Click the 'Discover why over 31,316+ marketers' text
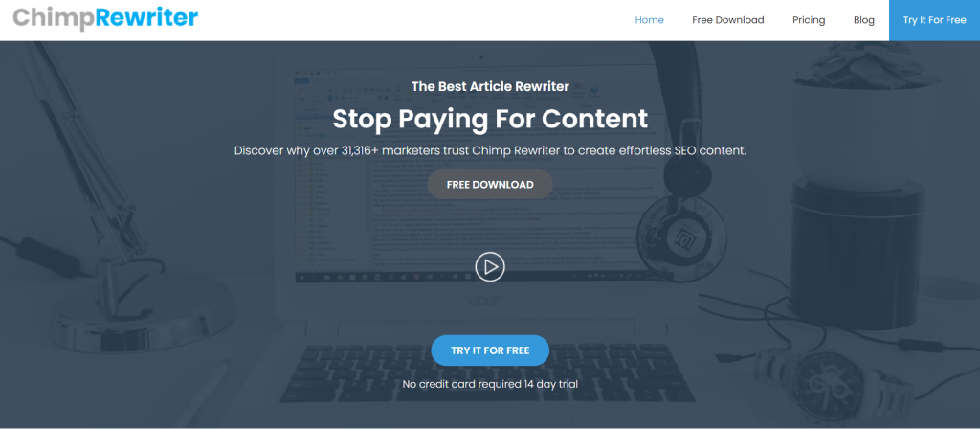This screenshot has width=980, height=429. click(x=490, y=150)
